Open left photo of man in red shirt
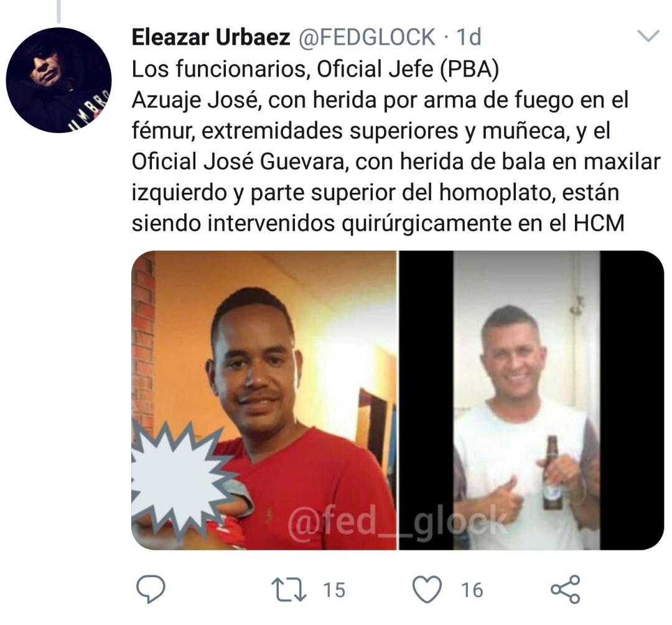The width and height of the screenshot is (672, 625). click(x=264, y=400)
